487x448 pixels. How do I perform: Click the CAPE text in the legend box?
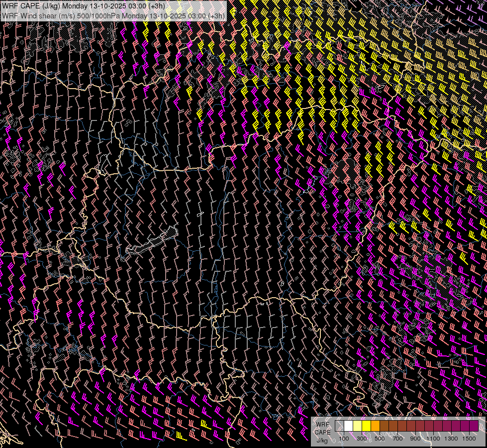[x=322, y=432]
